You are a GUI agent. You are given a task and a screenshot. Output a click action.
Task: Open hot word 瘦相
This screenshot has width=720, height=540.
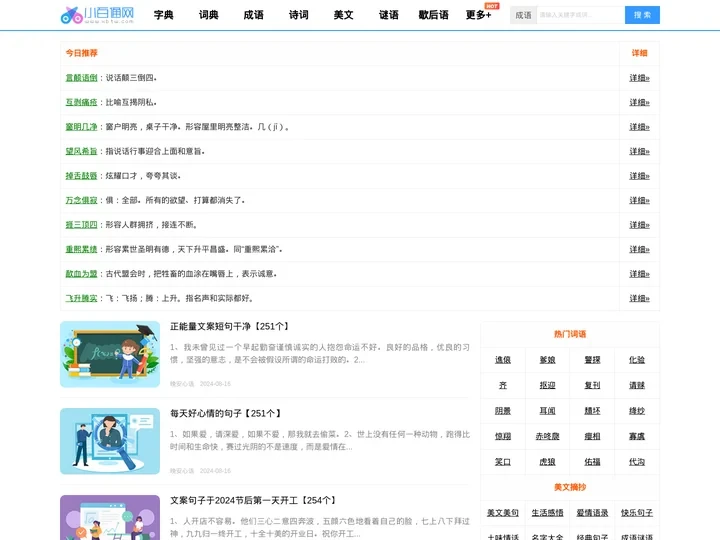(592, 436)
